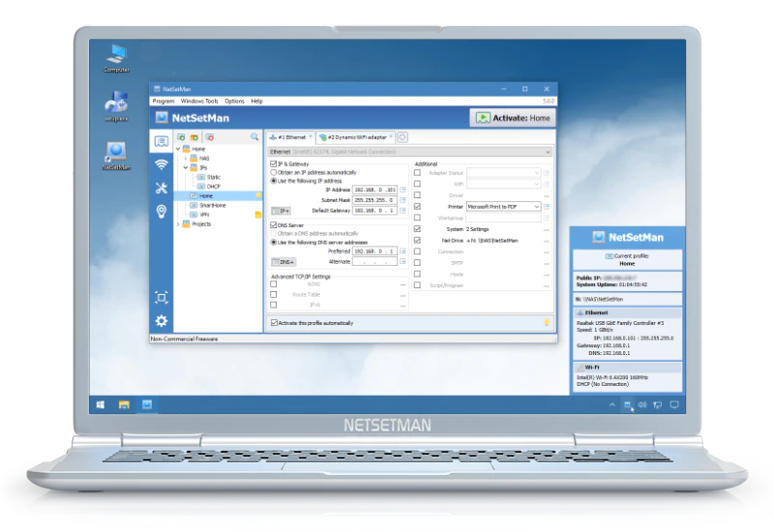Open the Tools wrench-and-screwdriver sidebar icon
This screenshot has height=532, width=774.
(161, 188)
